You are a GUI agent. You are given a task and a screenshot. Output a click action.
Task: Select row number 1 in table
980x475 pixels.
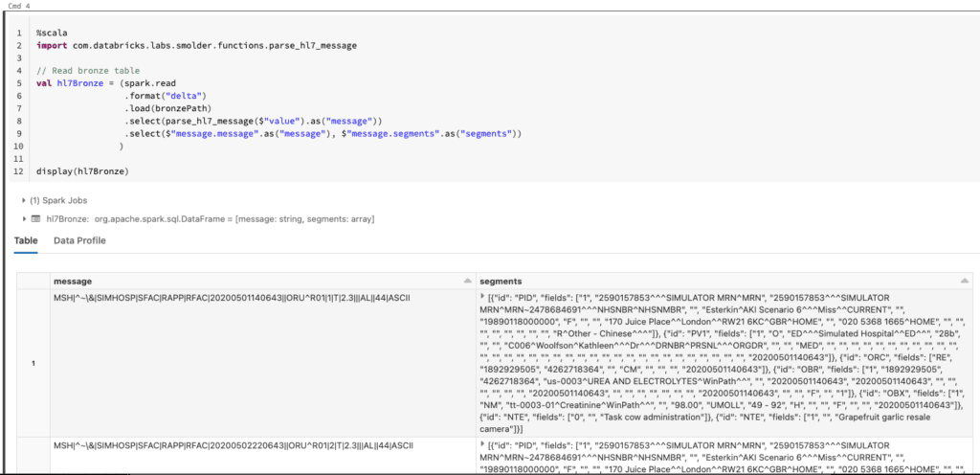33,363
